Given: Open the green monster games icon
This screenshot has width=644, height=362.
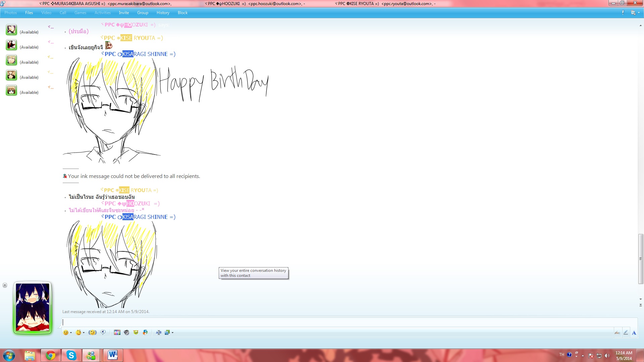Looking at the screenshot, I should point(136,333).
